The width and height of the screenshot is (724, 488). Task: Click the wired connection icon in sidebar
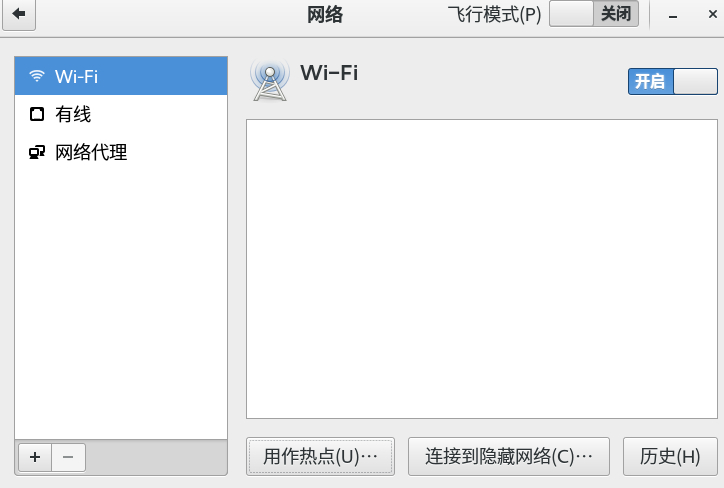(37, 115)
